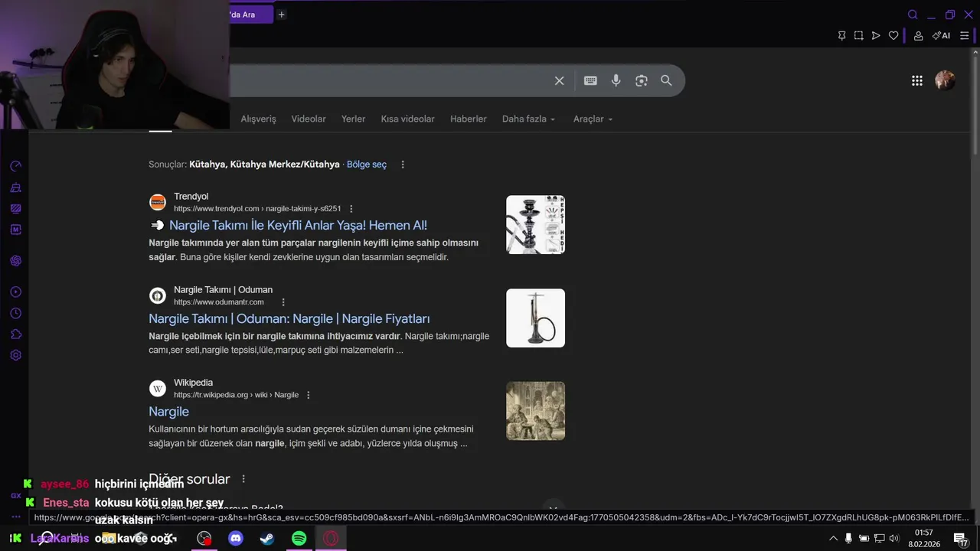
Task: Open the Google account avatar
Action: [945, 80]
